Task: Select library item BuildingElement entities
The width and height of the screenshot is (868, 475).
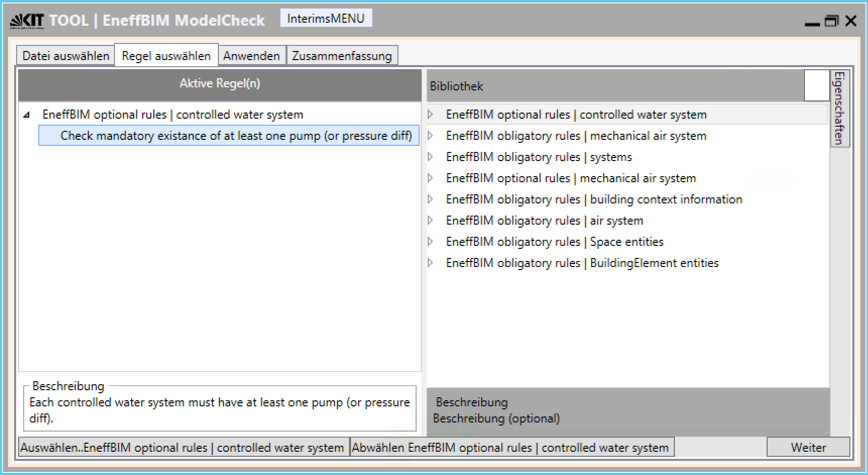Action: (x=582, y=263)
